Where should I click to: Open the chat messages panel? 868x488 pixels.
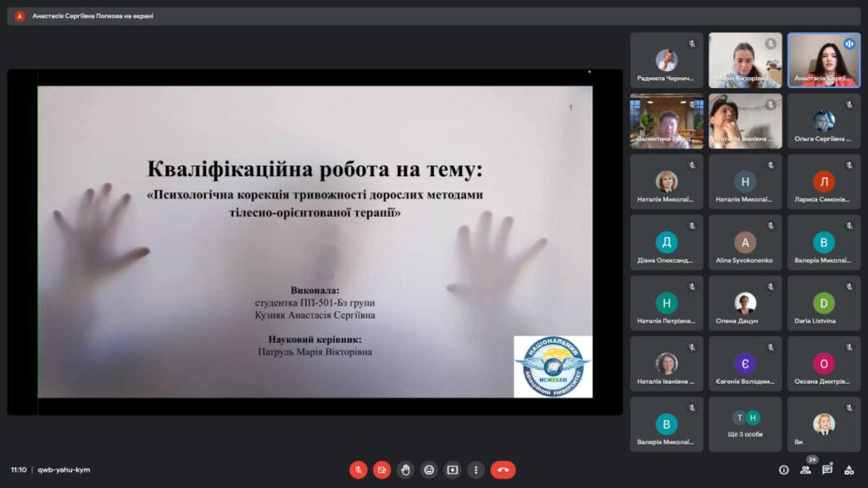[827, 469]
